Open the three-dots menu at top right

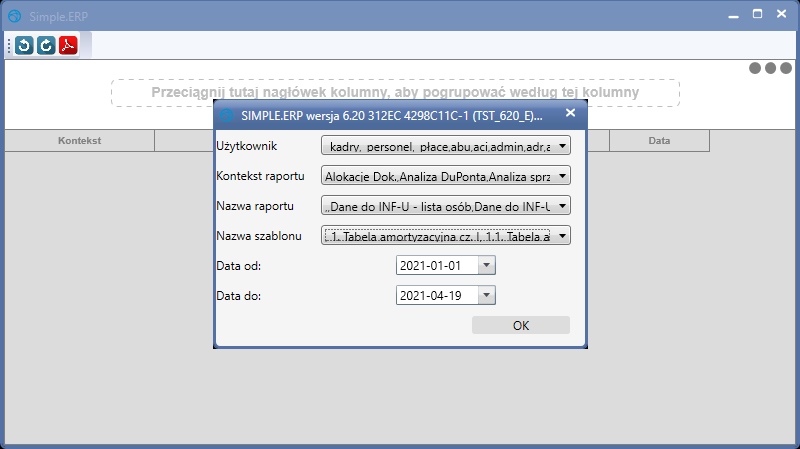tap(770, 68)
